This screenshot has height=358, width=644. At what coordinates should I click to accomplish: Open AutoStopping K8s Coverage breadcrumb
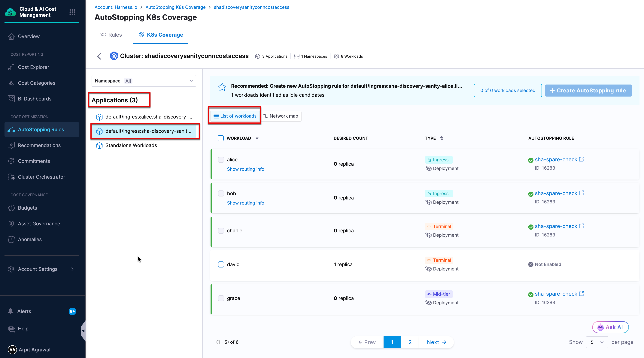click(x=175, y=7)
